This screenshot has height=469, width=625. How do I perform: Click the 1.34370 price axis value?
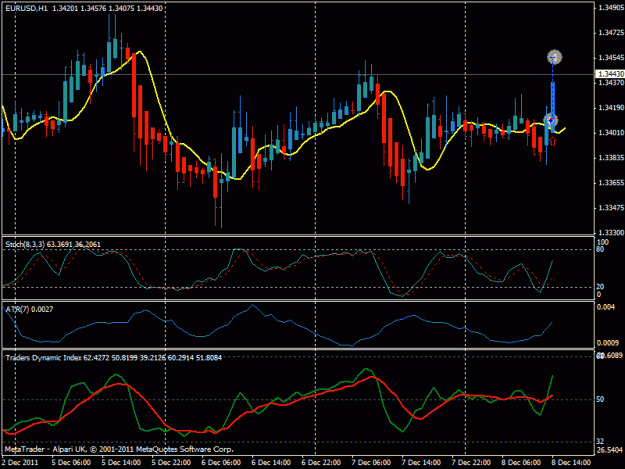[611, 82]
